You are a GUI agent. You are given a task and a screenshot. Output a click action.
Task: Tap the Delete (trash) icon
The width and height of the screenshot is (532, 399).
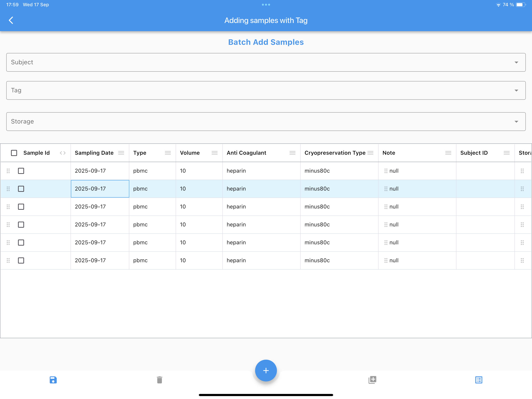[159, 380]
